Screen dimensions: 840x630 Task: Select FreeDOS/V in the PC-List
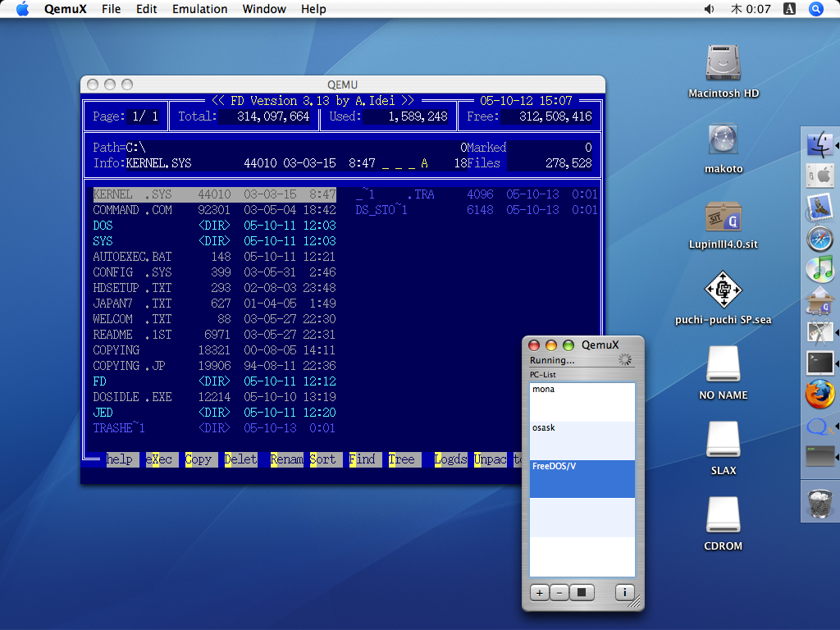(x=582, y=479)
